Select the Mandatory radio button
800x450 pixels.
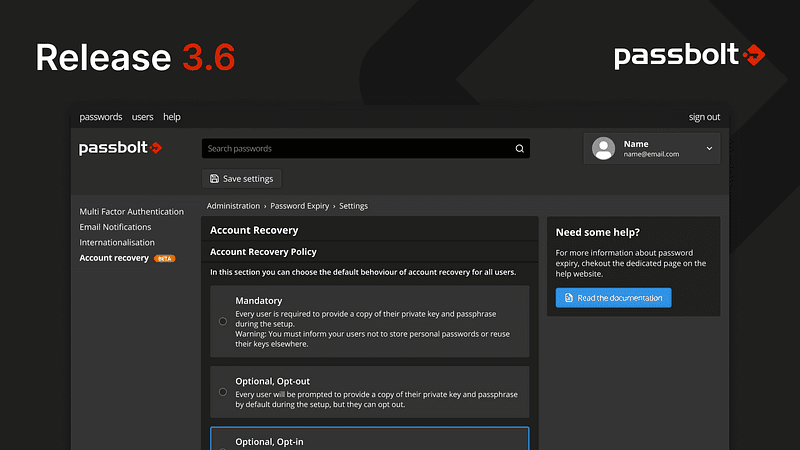point(223,321)
